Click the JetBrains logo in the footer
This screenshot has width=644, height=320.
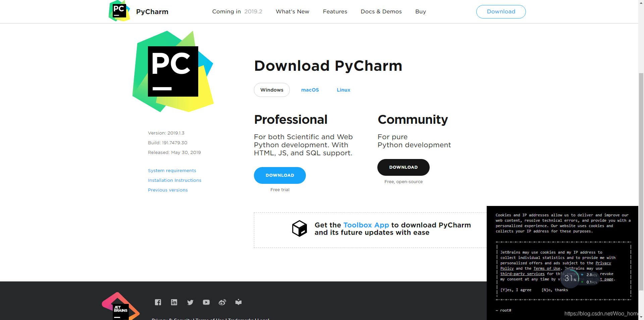[x=121, y=306]
